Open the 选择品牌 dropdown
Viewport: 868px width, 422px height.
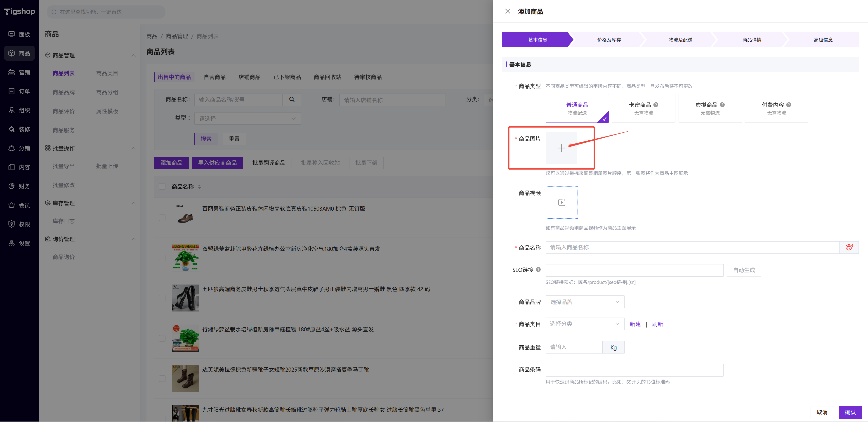click(585, 302)
